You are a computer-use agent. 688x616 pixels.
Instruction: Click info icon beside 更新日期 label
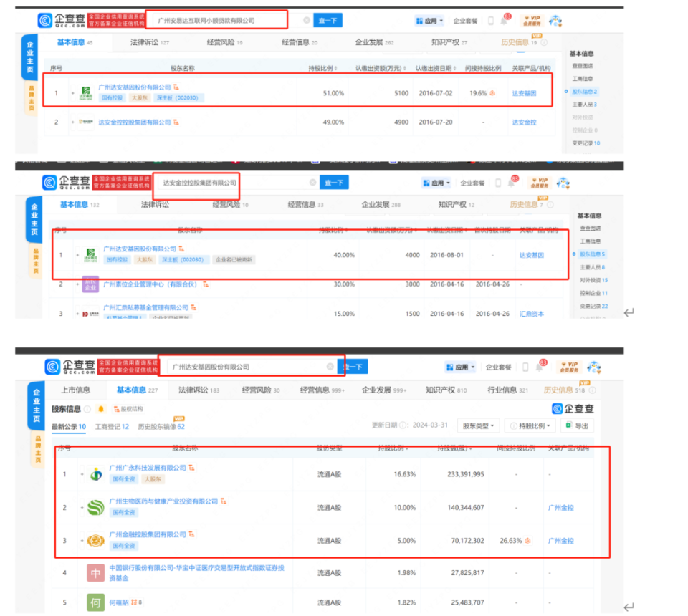pyautogui.click(x=403, y=425)
